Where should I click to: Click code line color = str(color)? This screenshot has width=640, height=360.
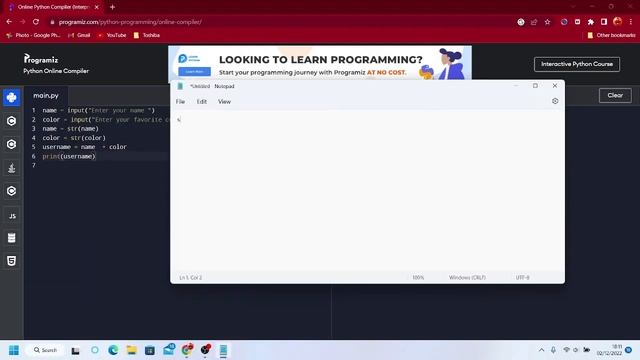click(x=74, y=138)
